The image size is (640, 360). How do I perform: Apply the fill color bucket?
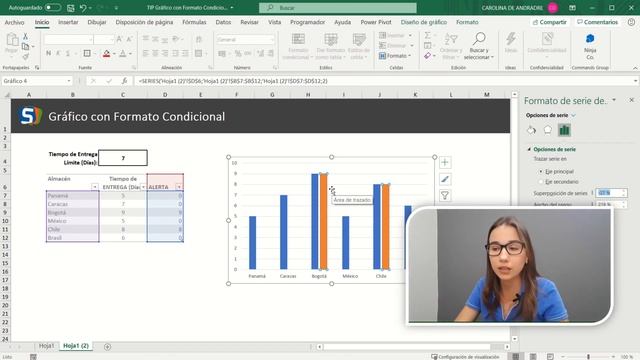tap(107, 53)
